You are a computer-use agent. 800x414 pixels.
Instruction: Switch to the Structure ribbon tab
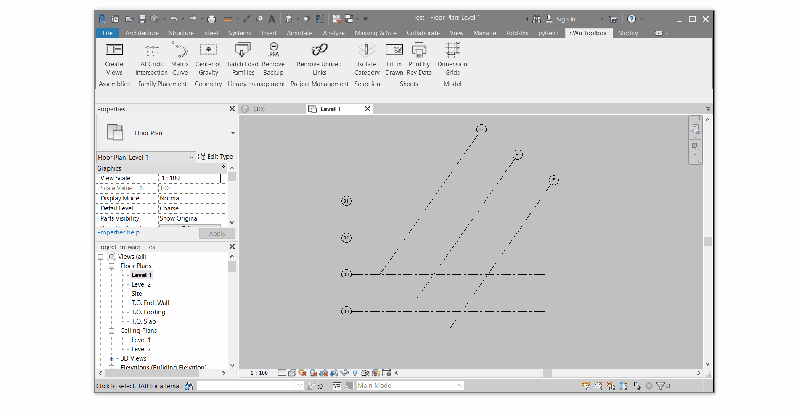pyautogui.click(x=181, y=33)
